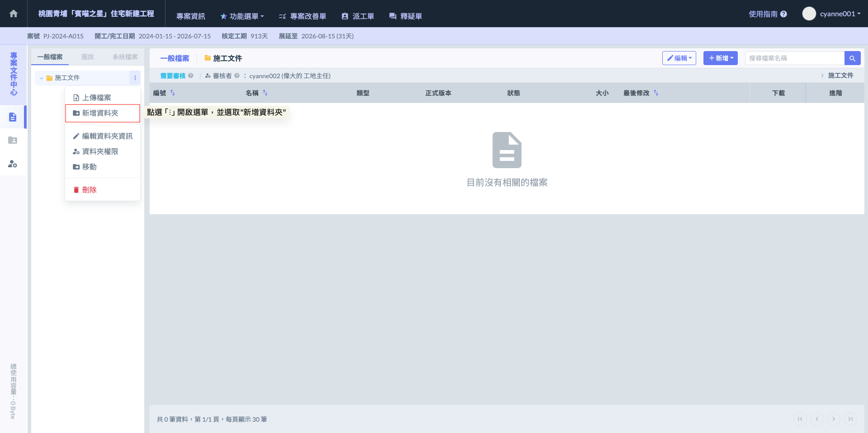868x433 pixels.
Task: Click the 搜尋檔案名稱 search field
Action: point(794,58)
